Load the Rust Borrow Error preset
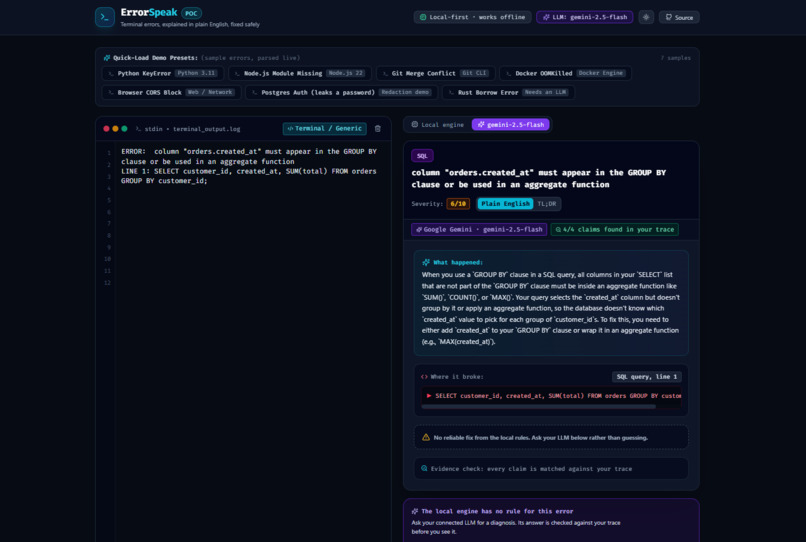806x542 pixels. point(508,93)
